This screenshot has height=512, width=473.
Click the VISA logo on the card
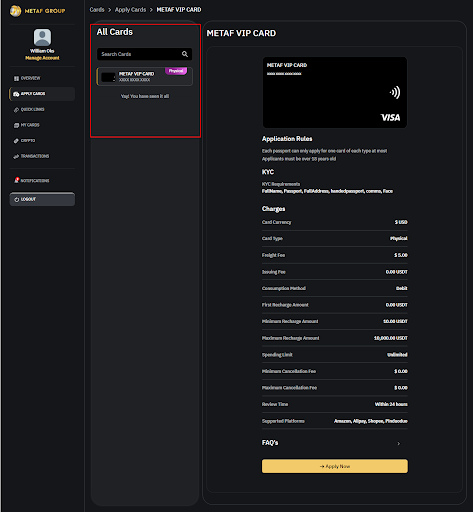click(390, 118)
